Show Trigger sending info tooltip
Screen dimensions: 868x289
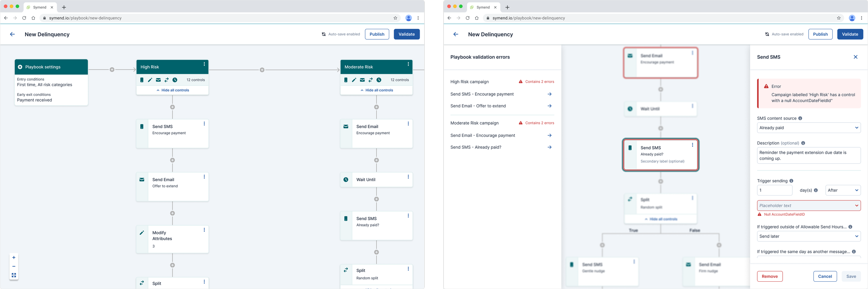791,181
